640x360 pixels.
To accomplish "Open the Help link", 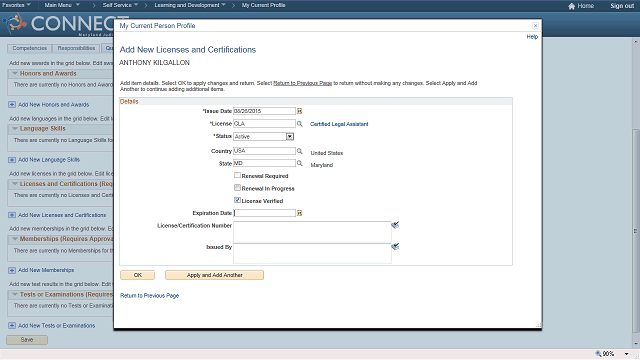I will coord(532,37).
